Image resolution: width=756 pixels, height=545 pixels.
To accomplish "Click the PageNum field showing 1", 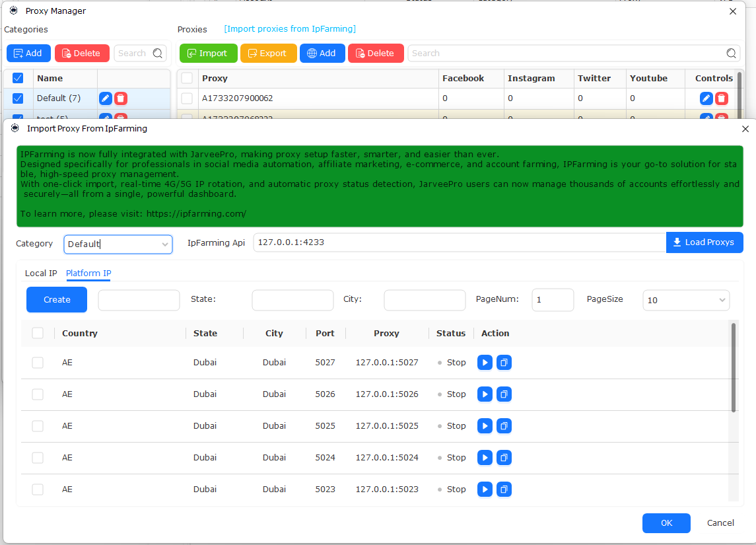I will (553, 300).
